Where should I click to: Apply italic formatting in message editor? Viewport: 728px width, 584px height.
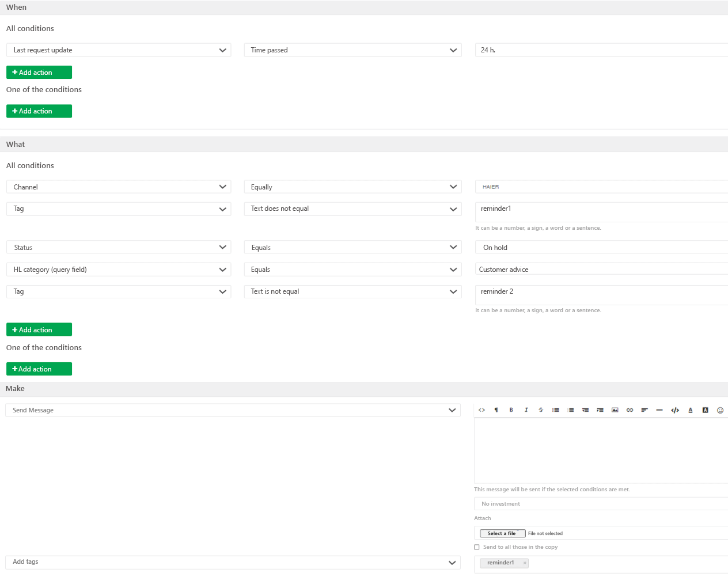point(526,410)
